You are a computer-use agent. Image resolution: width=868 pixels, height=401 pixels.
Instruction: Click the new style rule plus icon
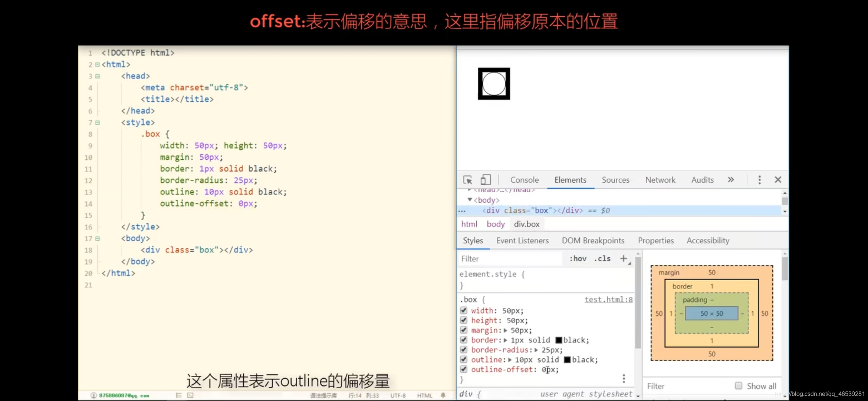tap(624, 258)
